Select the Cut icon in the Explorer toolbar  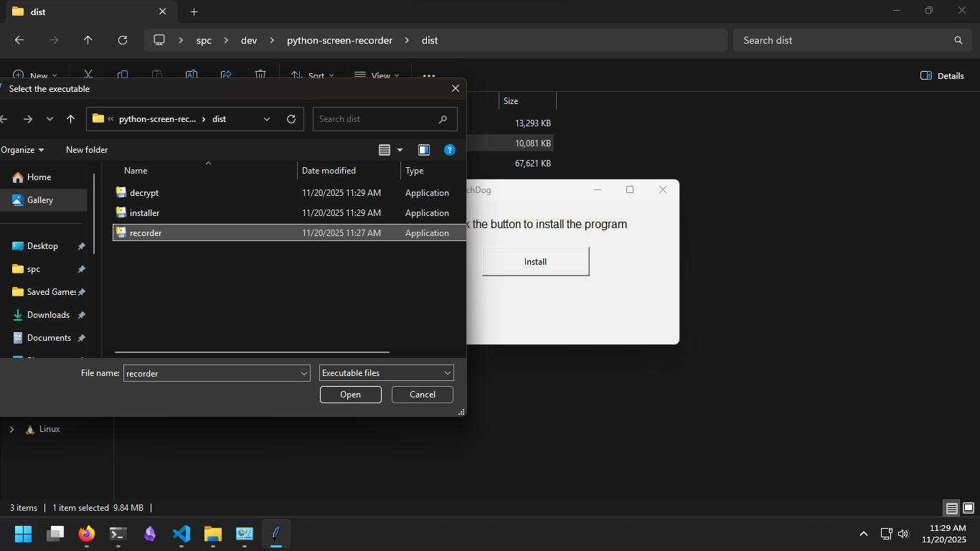[88, 75]
